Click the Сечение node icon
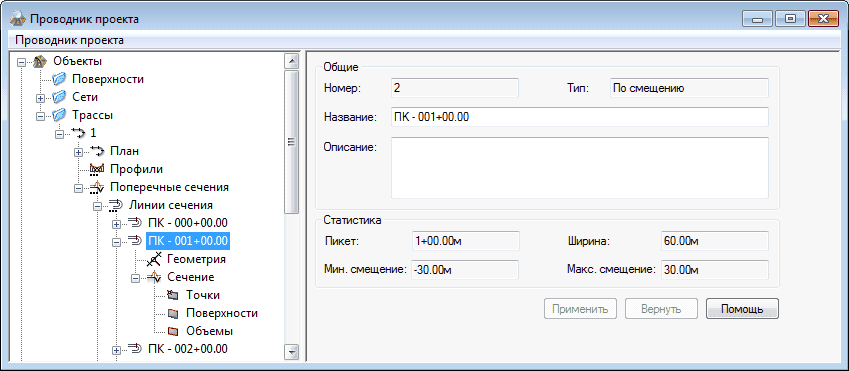 click(x=154, y=277)
